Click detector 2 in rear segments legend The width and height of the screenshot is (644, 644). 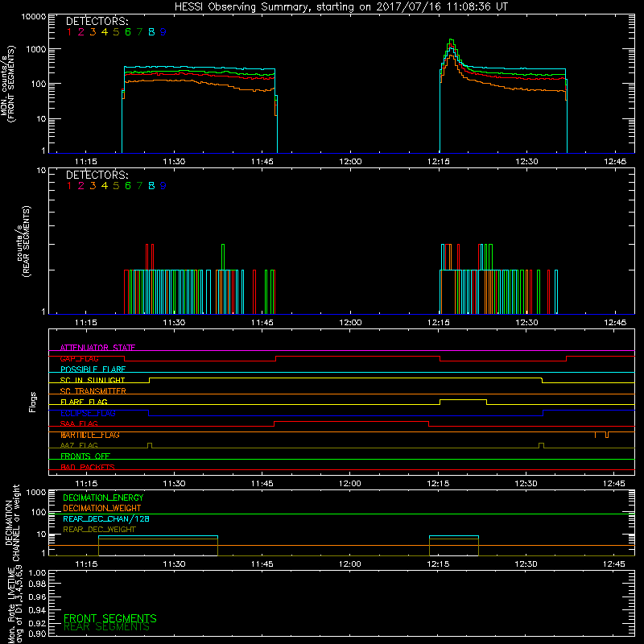81,186
